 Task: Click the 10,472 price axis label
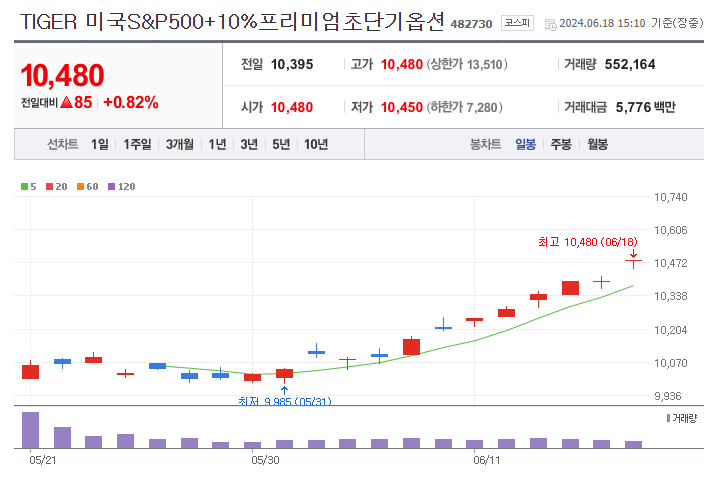coord(671,263)
